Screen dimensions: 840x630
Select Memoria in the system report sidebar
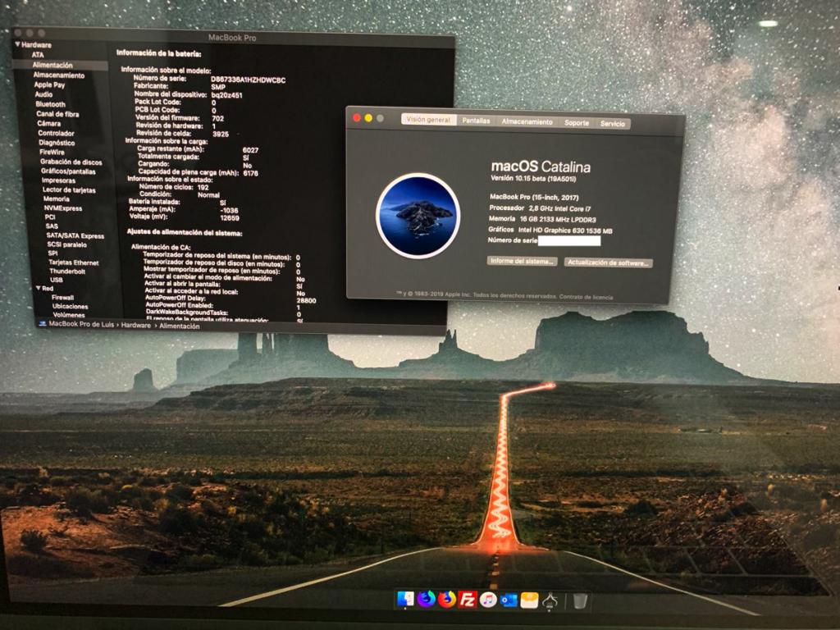[x=57, y=199]
